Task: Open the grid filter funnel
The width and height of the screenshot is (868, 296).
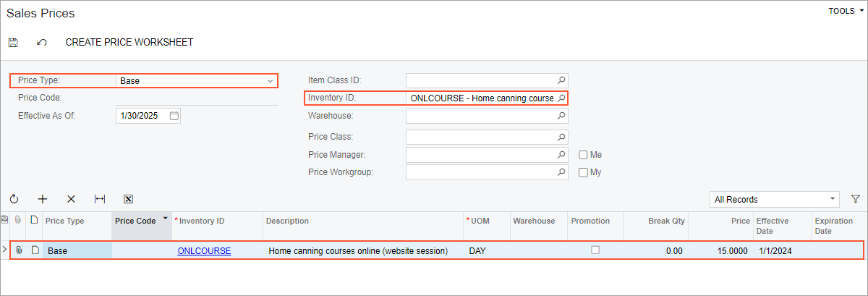Action: (856, 199)
